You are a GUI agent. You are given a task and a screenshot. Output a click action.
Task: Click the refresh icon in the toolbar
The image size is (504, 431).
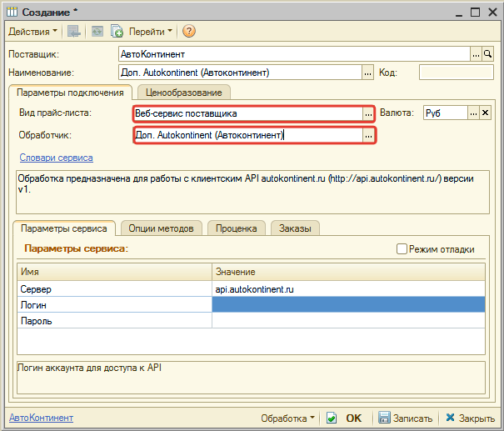97,31
